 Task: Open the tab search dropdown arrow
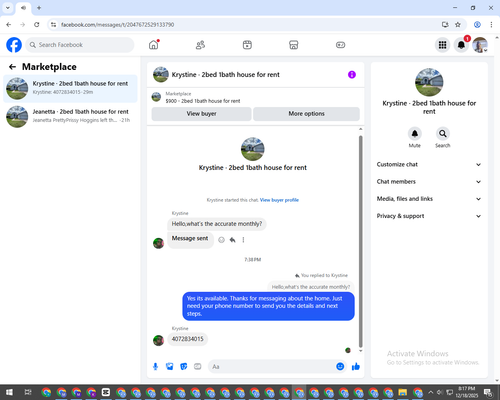point(8,8)
